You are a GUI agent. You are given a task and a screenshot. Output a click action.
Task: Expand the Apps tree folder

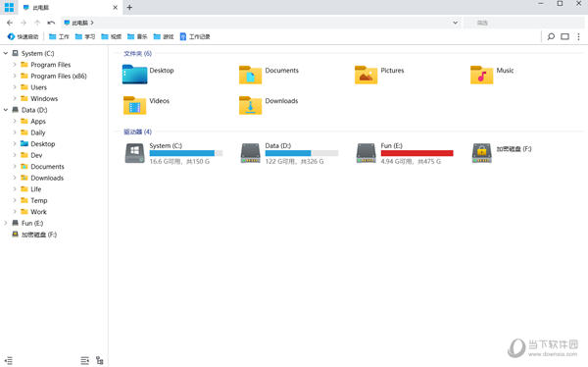pos(15,121)
